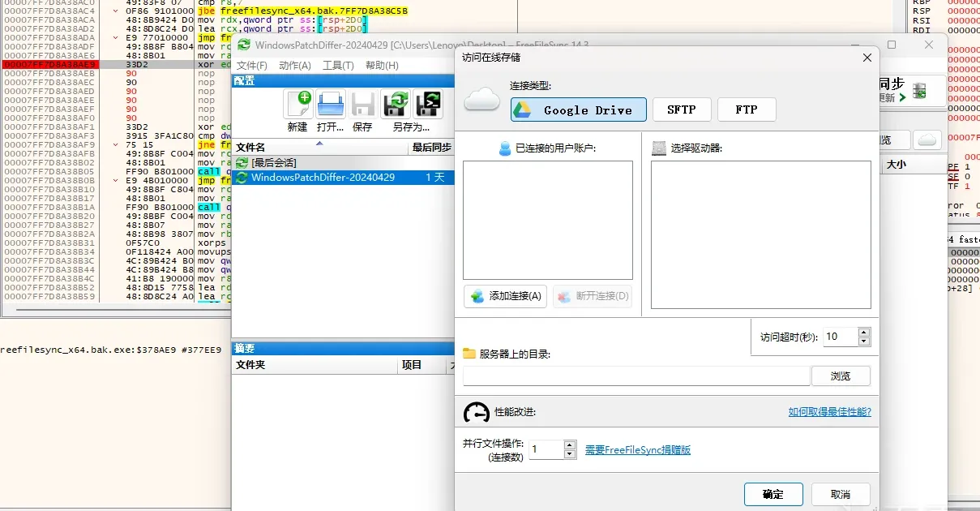Image resolution: width=980 pixels, height=511 pixels.
Task: Click the New configuration icon (新建)
Action: [x=298, y=105]
